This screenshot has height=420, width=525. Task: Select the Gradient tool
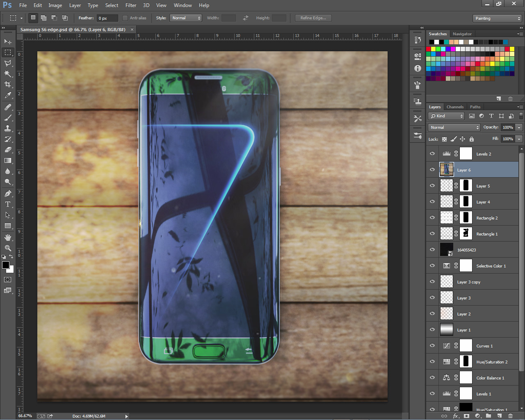pyautogui.click(x=8, y=160)
